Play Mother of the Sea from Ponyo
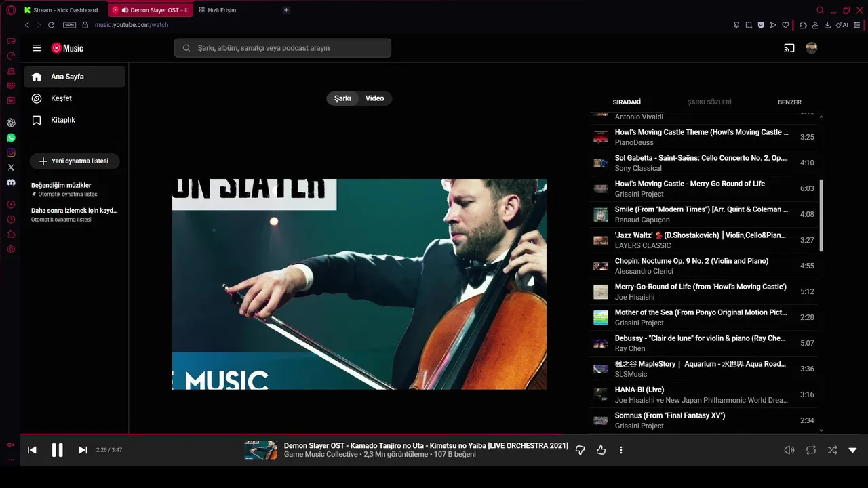Viewport: 868px width, 488px height. pyautogui.click(x=704, y=318)
